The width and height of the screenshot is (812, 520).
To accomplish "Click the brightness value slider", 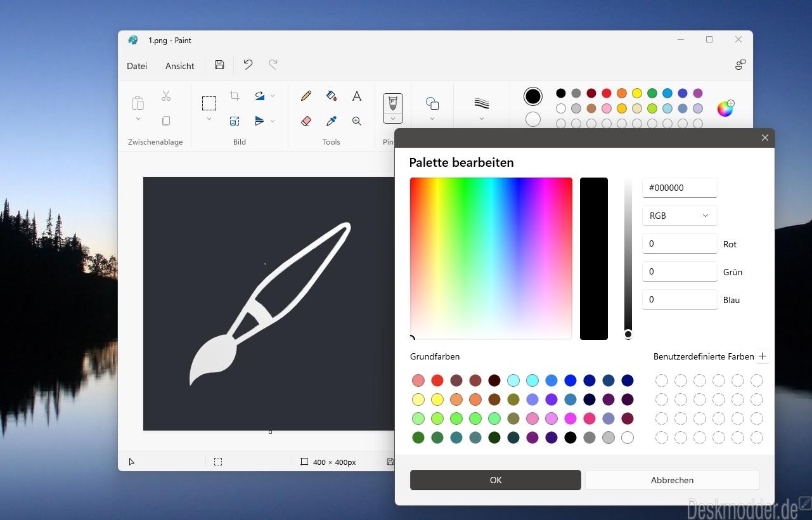I will click(628, 259).
